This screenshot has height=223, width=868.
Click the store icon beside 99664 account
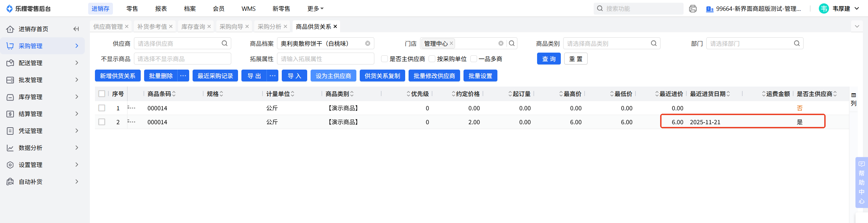click(x=709, y=9)
